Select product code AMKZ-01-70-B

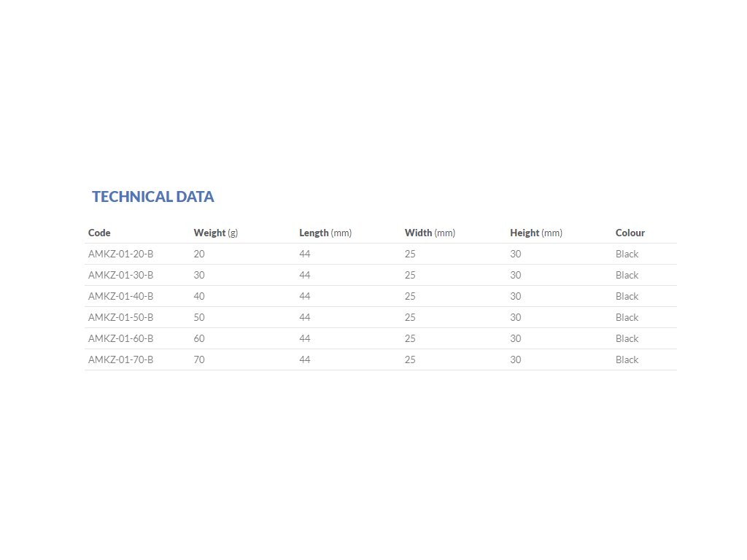pos(120,359)
